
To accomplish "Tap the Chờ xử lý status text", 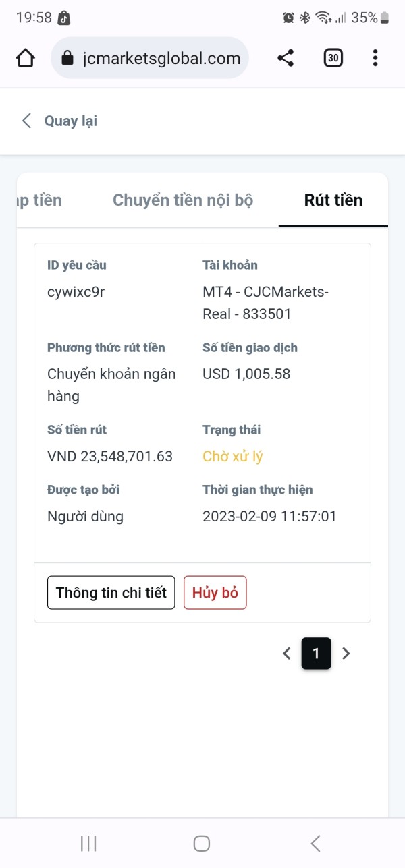I will point(233,457).
